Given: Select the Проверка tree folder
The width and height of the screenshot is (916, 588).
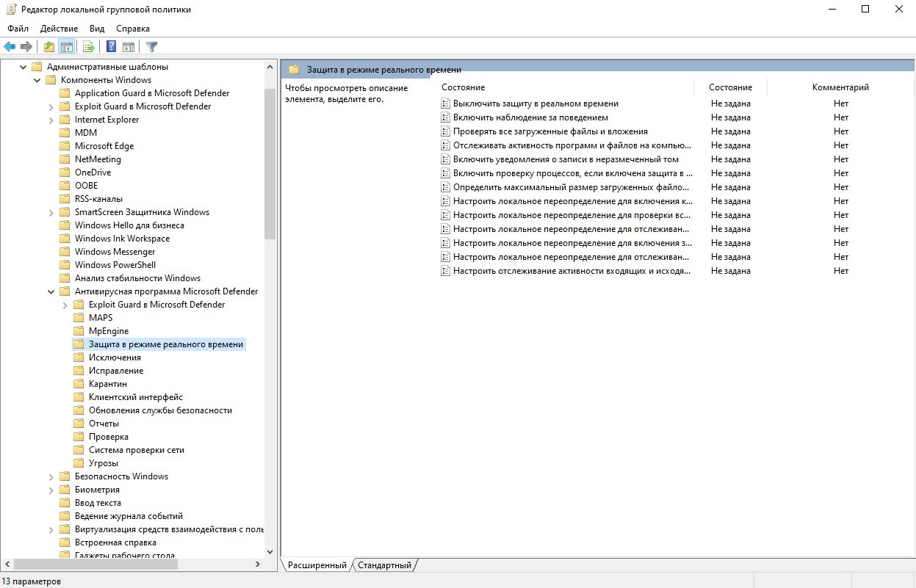Looking at the screenshot, I should (x=108, y=437).
